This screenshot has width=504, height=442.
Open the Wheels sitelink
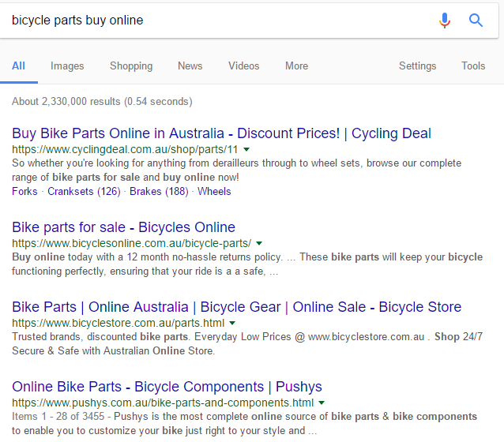point(214,192)
